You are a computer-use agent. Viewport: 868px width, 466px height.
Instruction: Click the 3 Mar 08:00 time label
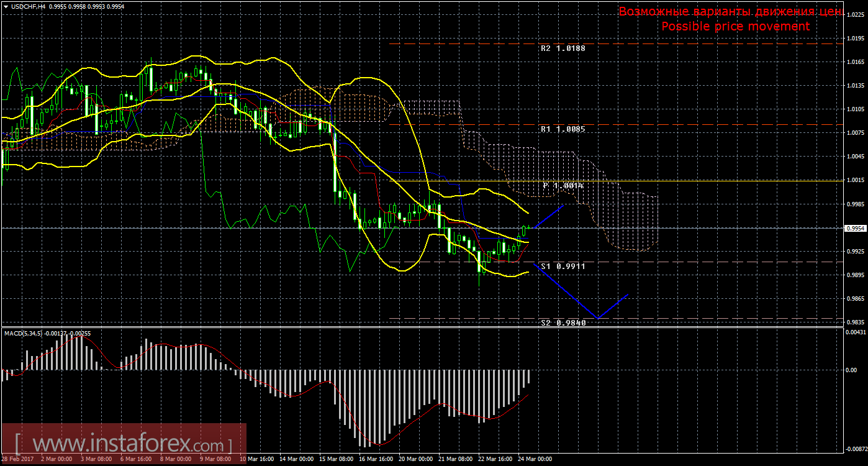pos(96,459)
